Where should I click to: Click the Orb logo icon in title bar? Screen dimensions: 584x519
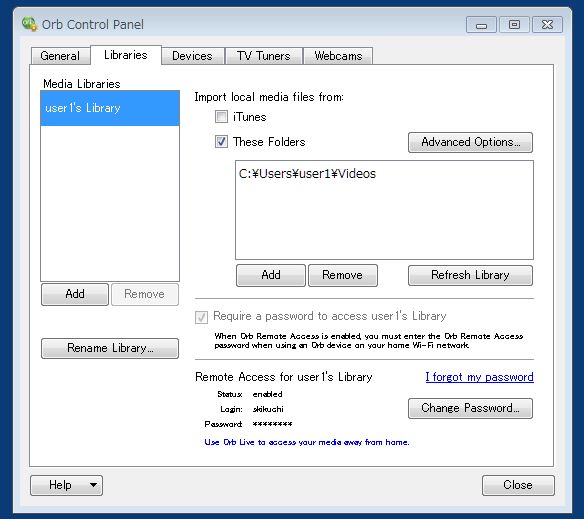[29, 24]
